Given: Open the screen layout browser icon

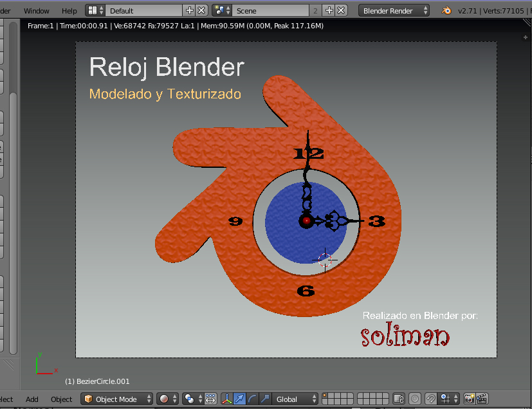Looking at the screenshot, I should (95, 10).
